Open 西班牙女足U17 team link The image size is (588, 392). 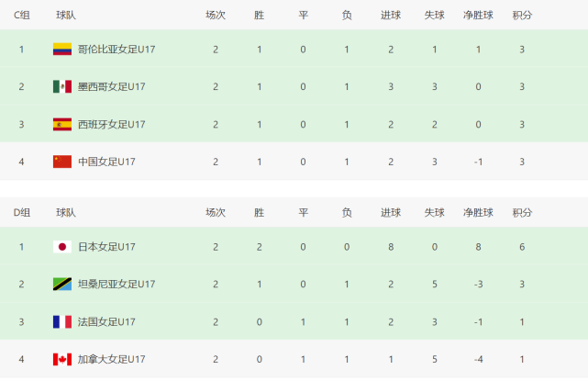111,125
